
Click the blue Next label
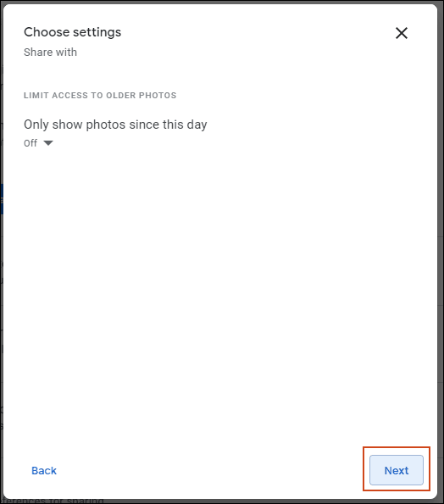pos(396,471)
